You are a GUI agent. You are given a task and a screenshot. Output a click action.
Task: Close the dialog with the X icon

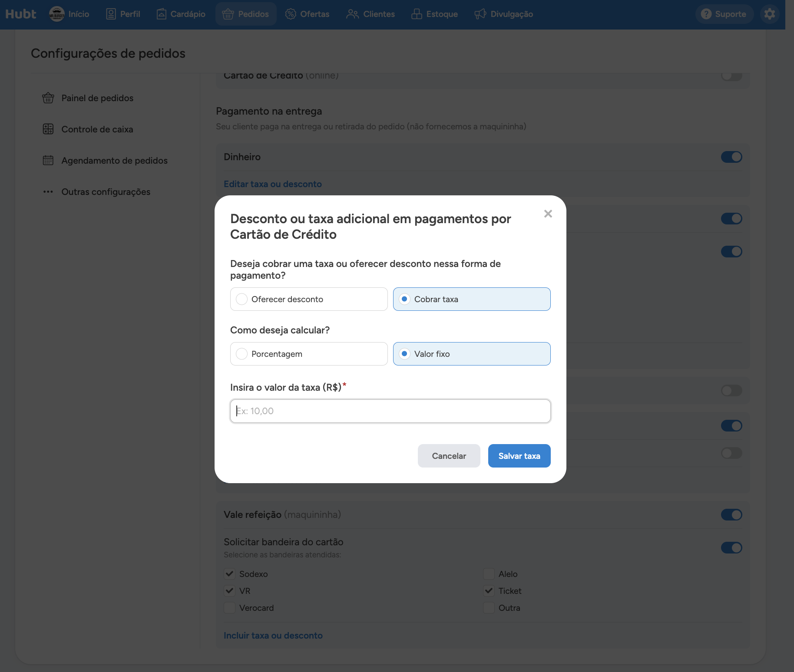(548, 214)
